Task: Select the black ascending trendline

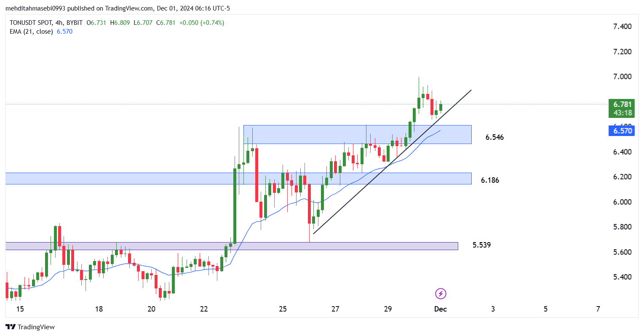Action: (x=392, y=162)
